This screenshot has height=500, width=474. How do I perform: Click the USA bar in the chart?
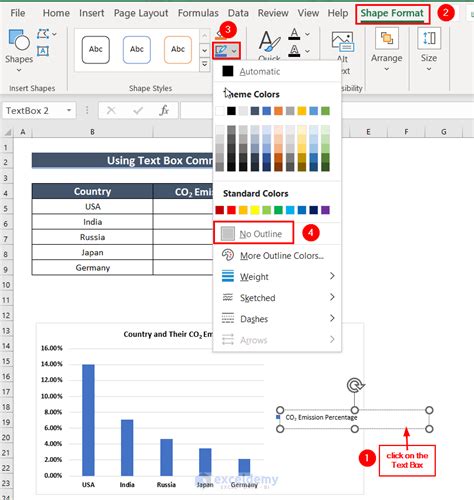[88, 420]
